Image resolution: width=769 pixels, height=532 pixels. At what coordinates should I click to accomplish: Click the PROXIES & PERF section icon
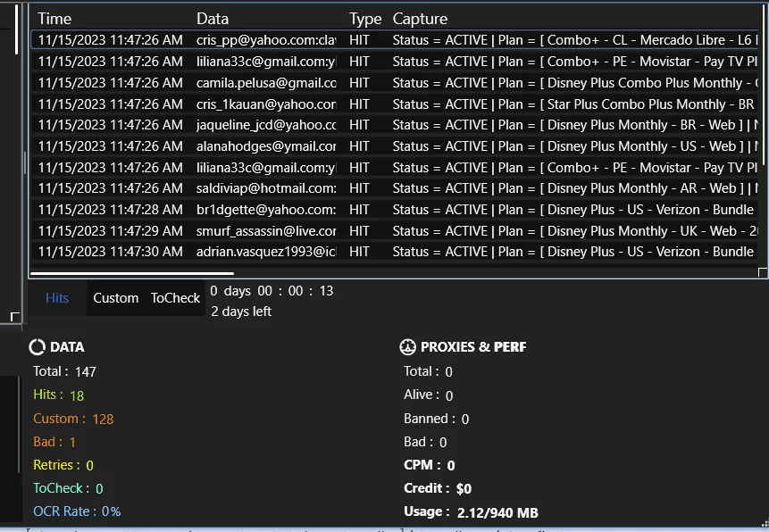pyautogui.click(x=407, y=347)
